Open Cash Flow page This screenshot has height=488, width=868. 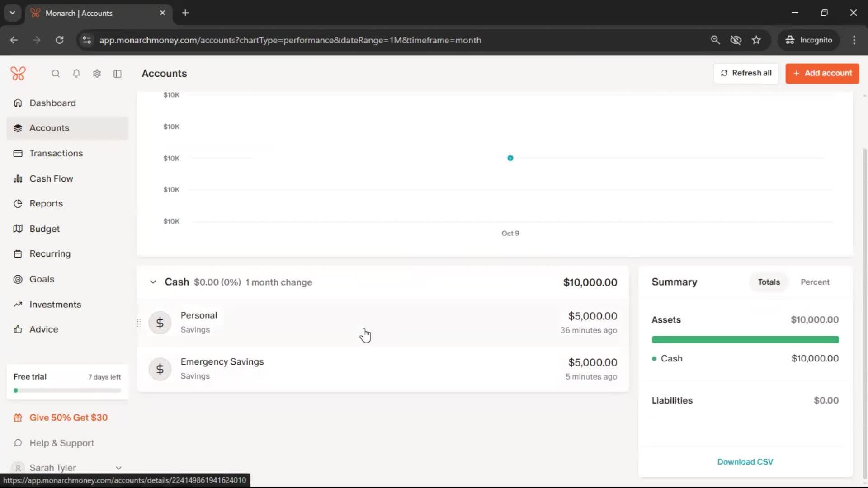pyautogui.click(x=51, y=178)
